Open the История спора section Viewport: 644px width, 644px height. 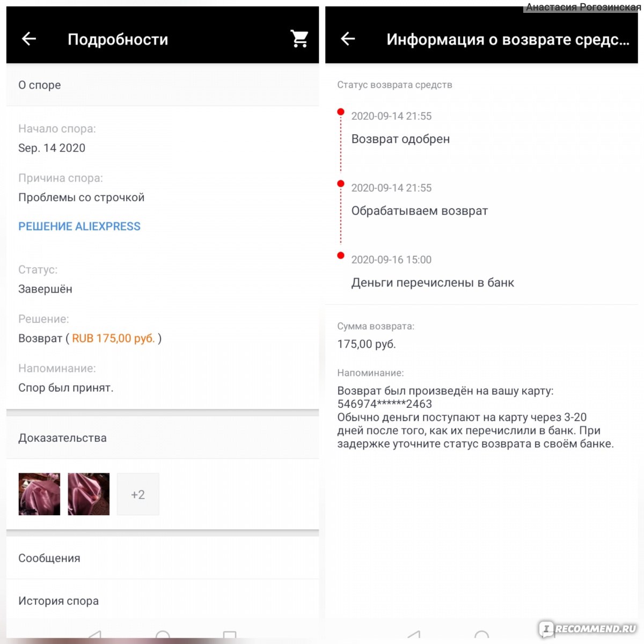click(x=163, y=601)
